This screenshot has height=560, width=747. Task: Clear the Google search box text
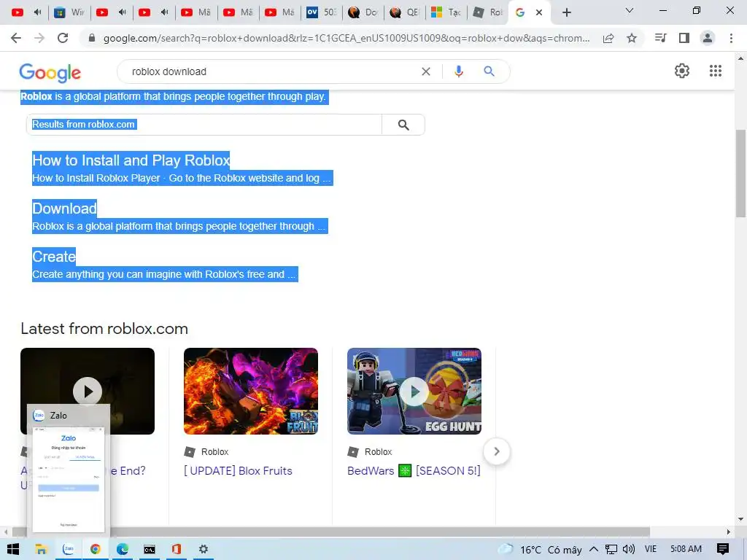[x=426, y=71]
